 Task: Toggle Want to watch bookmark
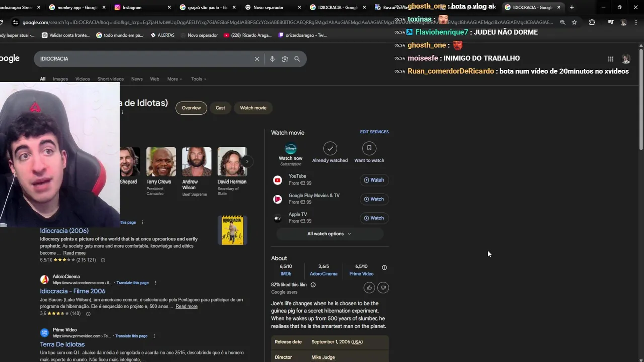(x=369, y=152)
